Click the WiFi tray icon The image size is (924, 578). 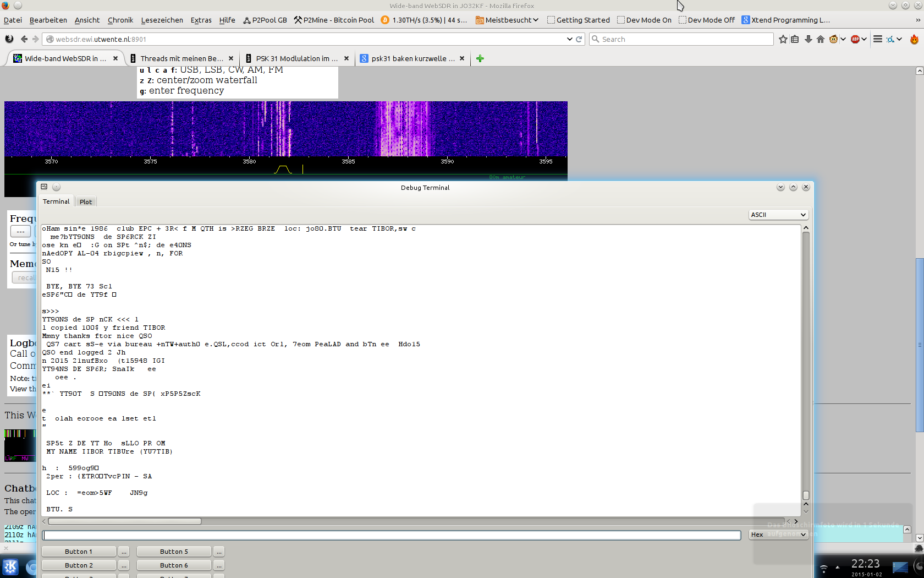823,569
